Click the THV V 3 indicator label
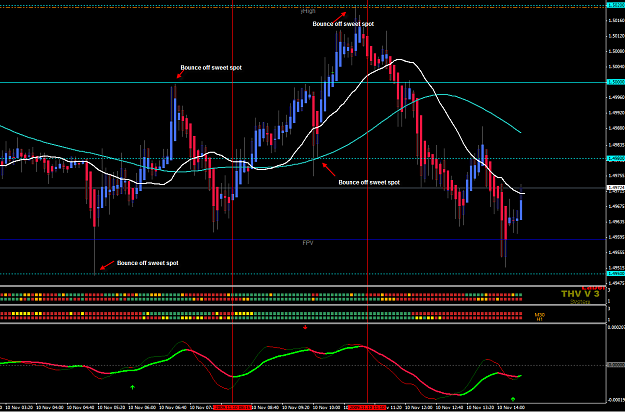This screenshot has height=412, width=625. [580, 294]
